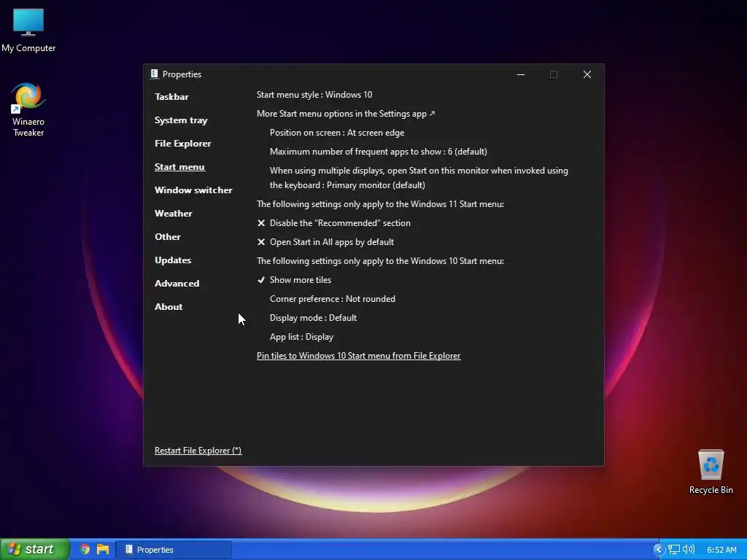Go to the Updates section
Image resolution: width=747 pixels, height=560 pixels.
click(173, 260)
